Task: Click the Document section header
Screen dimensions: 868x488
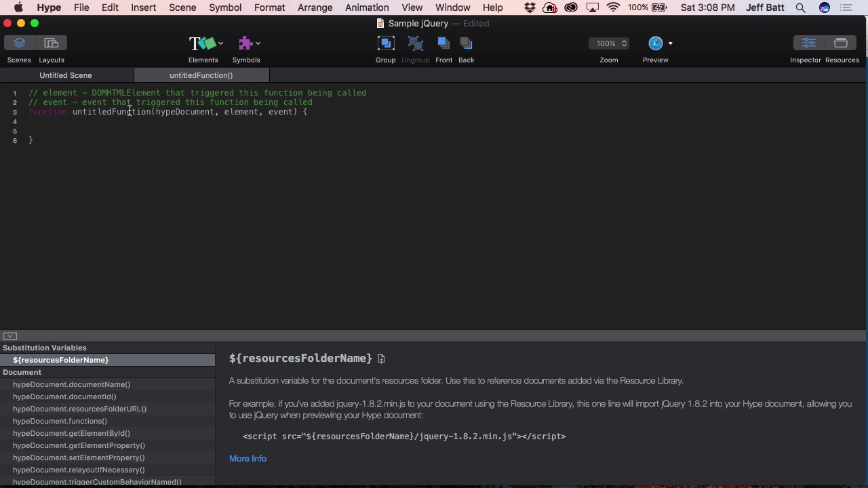Action: (107, 372)
